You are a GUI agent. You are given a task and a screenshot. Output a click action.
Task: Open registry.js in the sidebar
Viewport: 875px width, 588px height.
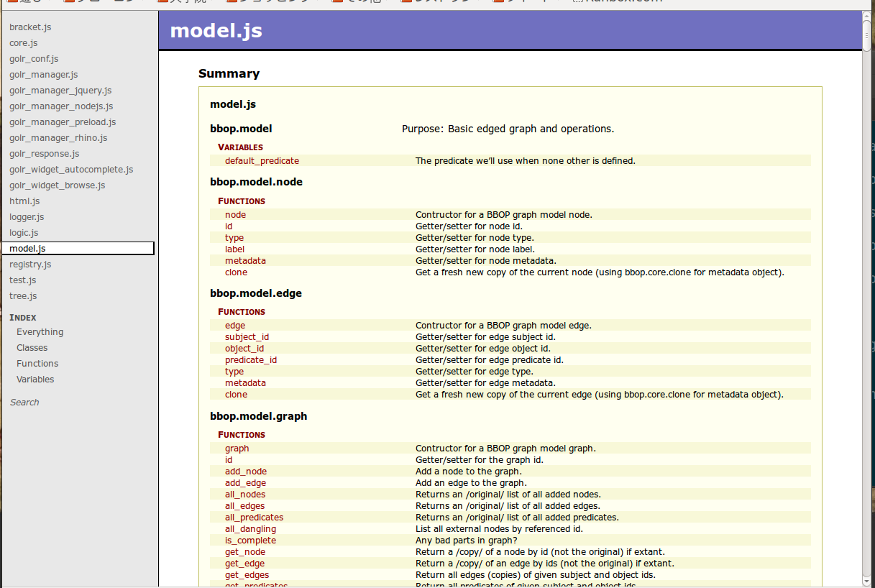(30, 265)
